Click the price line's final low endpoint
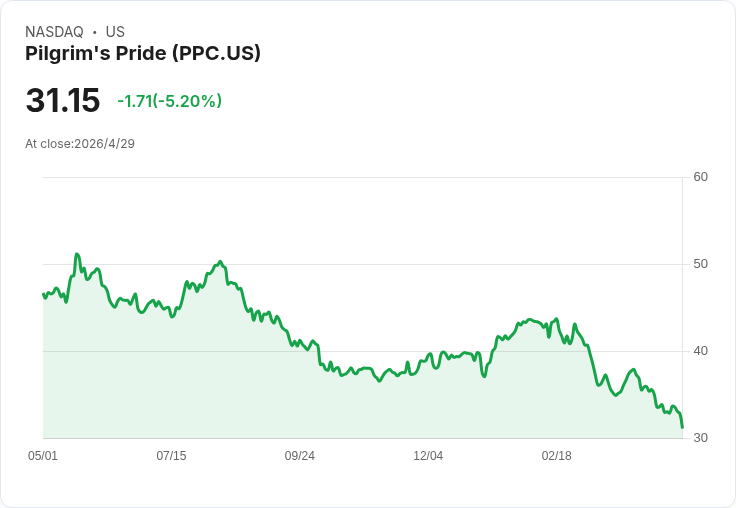Viewport: 736px width, 508px height. tap(682, 427)
